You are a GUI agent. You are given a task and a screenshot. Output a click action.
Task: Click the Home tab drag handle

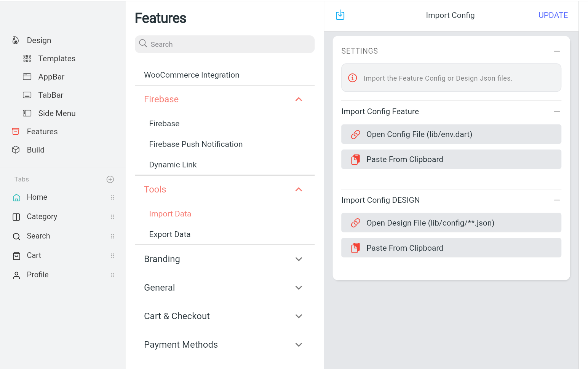(112, 197)
